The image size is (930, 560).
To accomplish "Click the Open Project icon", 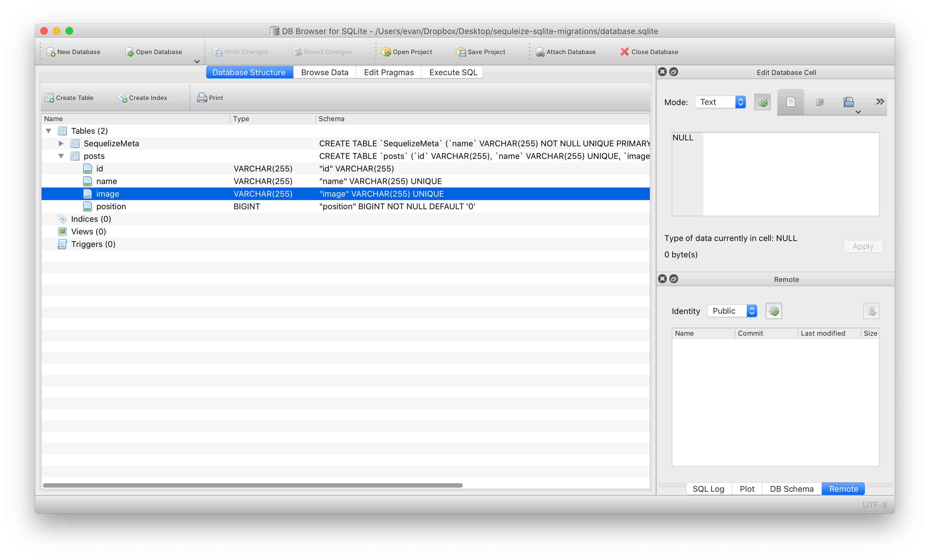I will [386, 52].
